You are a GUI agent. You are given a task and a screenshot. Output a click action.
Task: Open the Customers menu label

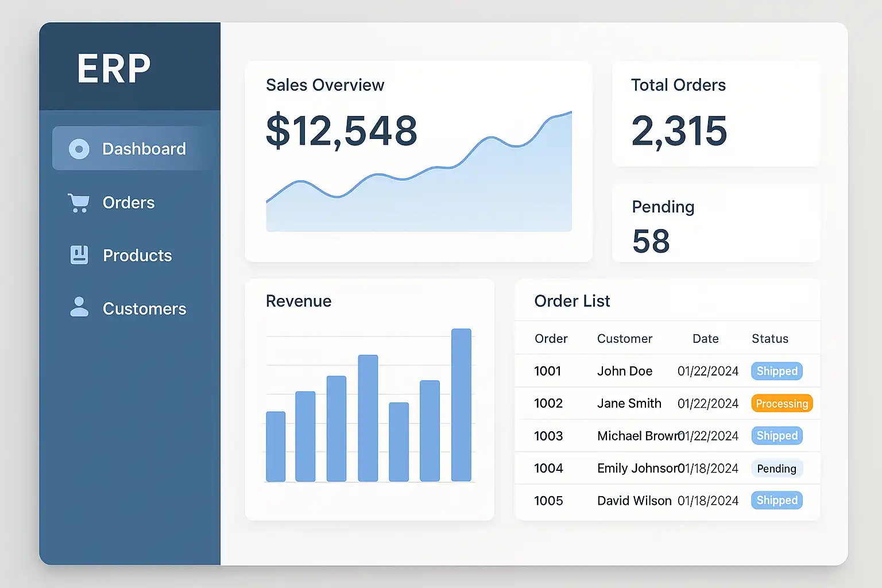(144, 309)
